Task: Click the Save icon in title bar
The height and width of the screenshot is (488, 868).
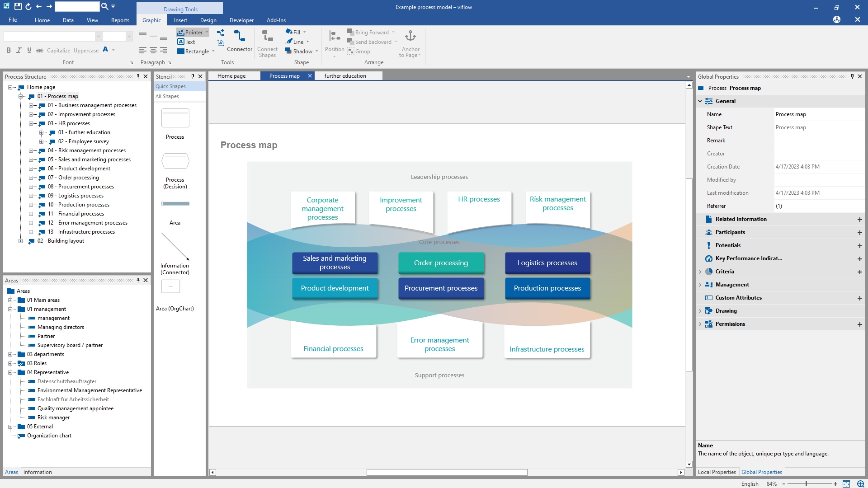Action: coord(18,6)
